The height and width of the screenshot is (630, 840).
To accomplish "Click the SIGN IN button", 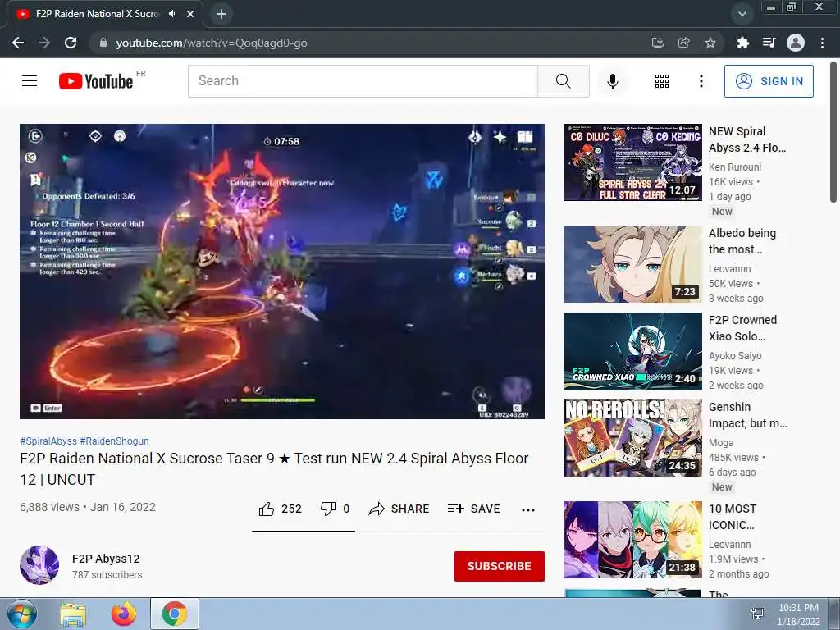I will click(x=769, y=81).
